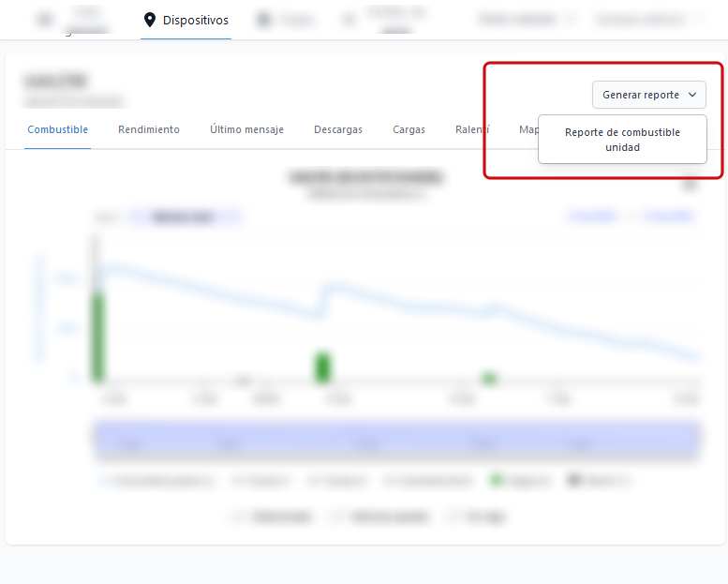
Task: Click the location pin icon beside Dispositivos
Action: (149, 20)
